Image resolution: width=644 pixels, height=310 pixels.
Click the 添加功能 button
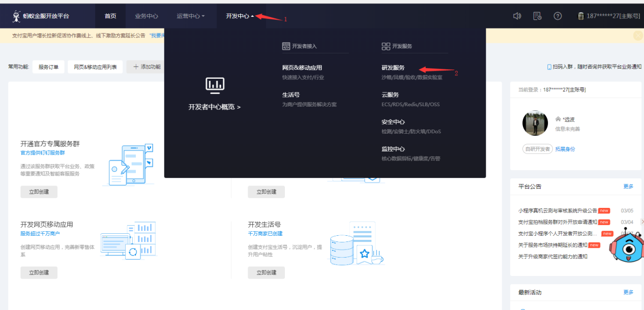147,67
